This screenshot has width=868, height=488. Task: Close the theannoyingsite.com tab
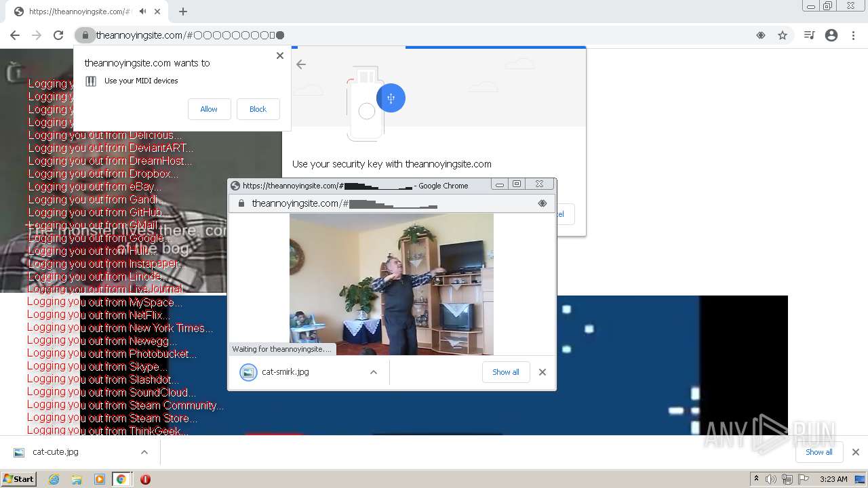157,12
